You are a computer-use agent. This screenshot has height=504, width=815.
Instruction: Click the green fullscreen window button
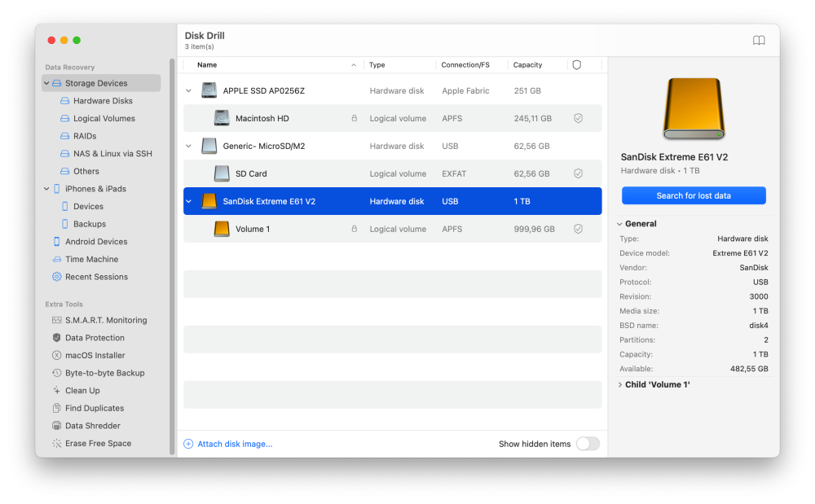point(77,40)
